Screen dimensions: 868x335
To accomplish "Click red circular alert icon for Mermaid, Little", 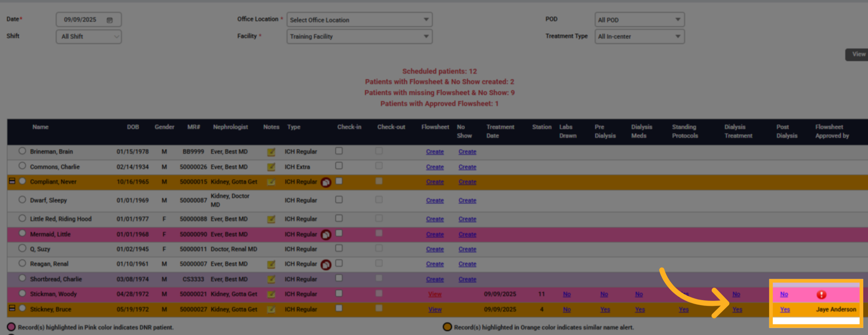I will click(x=326, y=235).
